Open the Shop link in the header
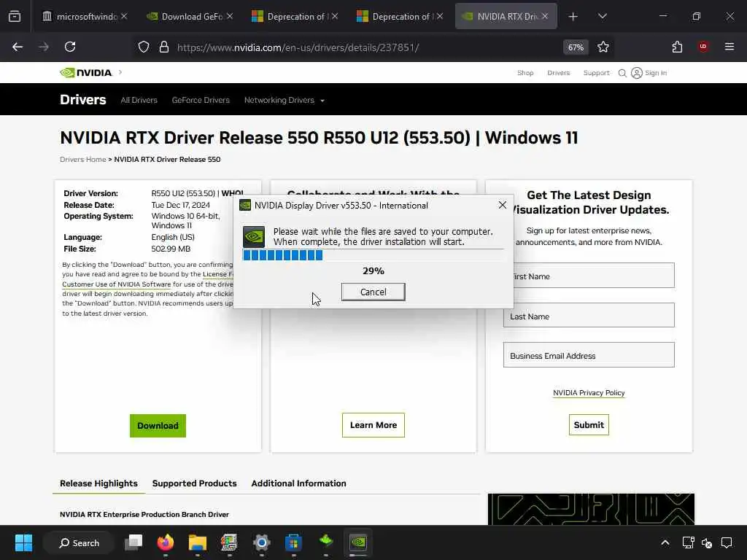This screenshot has width=747, height=560. pyautogui.click(x=525, y=73)
